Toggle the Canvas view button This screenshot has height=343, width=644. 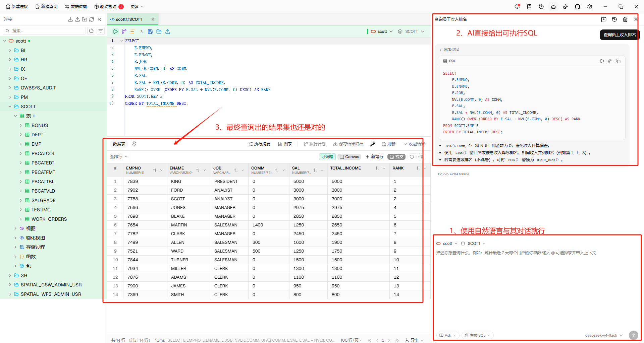click(x=350, y=157)
